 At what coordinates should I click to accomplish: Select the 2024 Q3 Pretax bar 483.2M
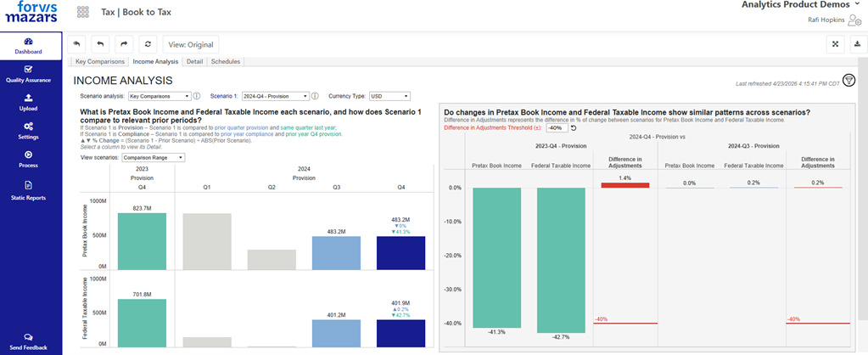(x=336, y=253)
